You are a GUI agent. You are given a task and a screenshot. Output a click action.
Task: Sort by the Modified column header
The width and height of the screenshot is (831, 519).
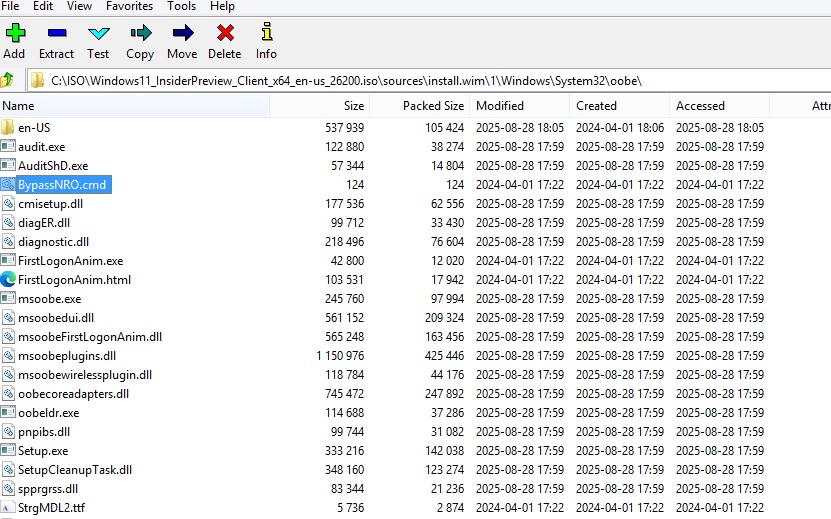coord(519,105)
